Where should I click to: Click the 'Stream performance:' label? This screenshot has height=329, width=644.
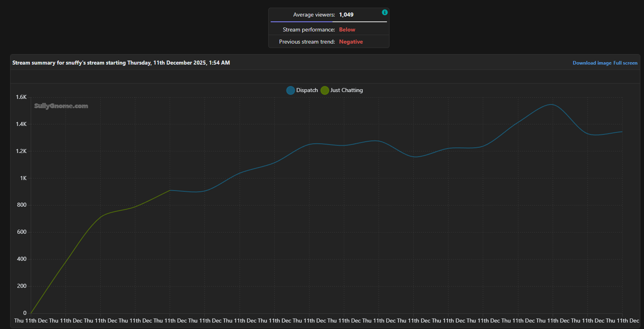pyautogui.click(x=309, y=30)
